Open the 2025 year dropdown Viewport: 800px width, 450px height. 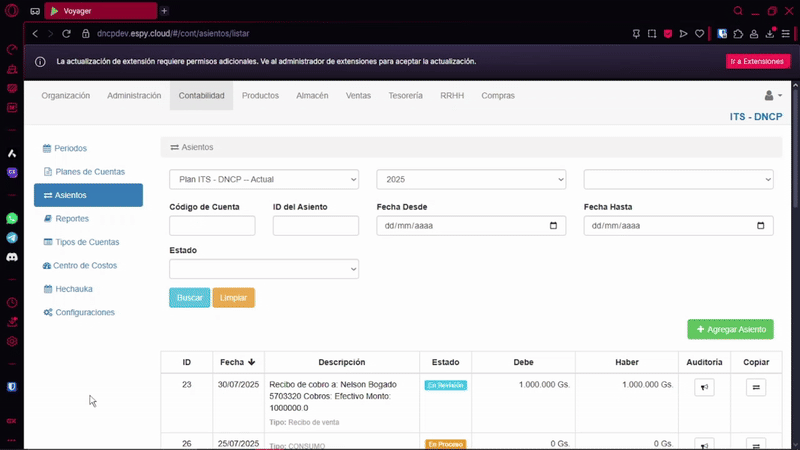click(x=471, y=179)
